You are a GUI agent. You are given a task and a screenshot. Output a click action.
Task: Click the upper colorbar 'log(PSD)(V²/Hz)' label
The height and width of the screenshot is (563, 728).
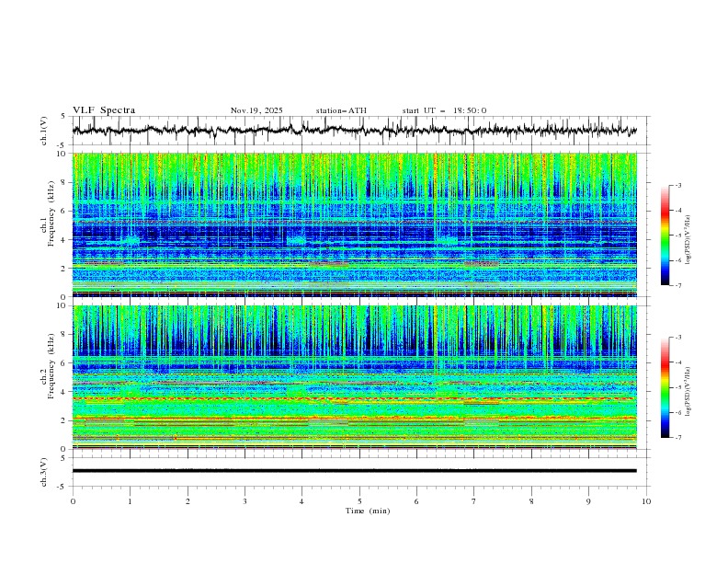click(688, 240)
